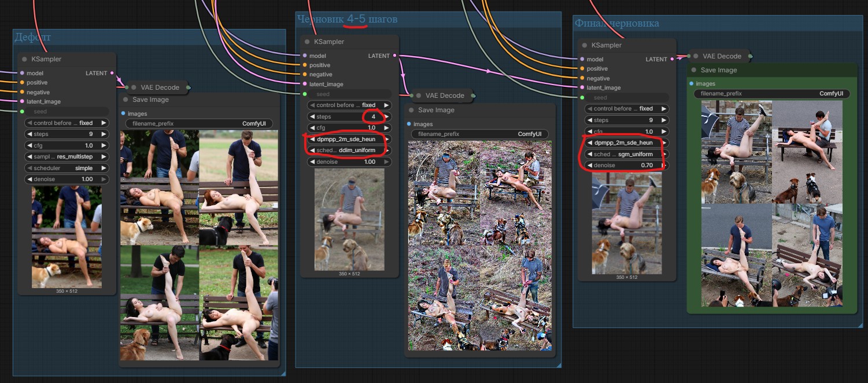This screenshot has height=383, width=868.
Task: Click the Дефолт group title
Action: point(32,37)
